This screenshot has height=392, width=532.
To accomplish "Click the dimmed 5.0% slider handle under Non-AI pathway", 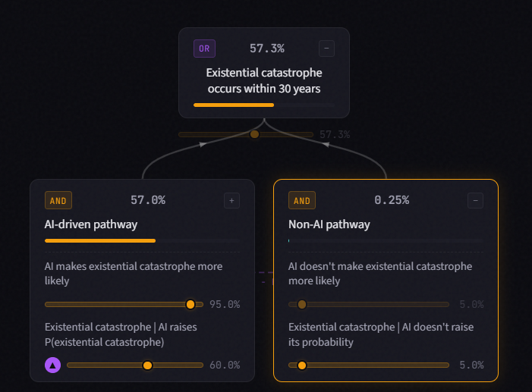I will click(x=301, y=304).
